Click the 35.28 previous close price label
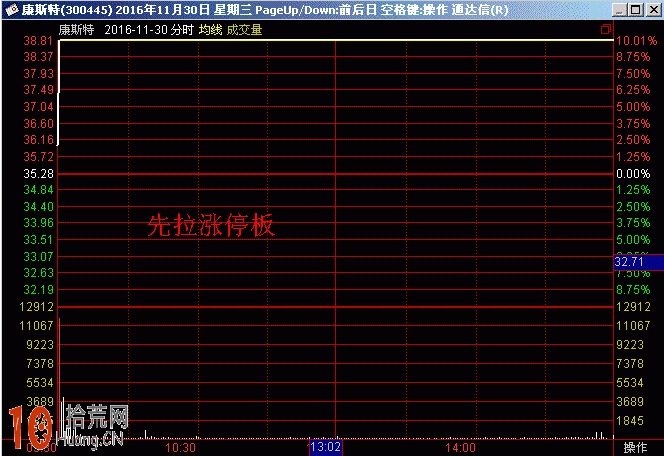Image resolution: width=664 pixels, height=456 pixels. (38, 174)
